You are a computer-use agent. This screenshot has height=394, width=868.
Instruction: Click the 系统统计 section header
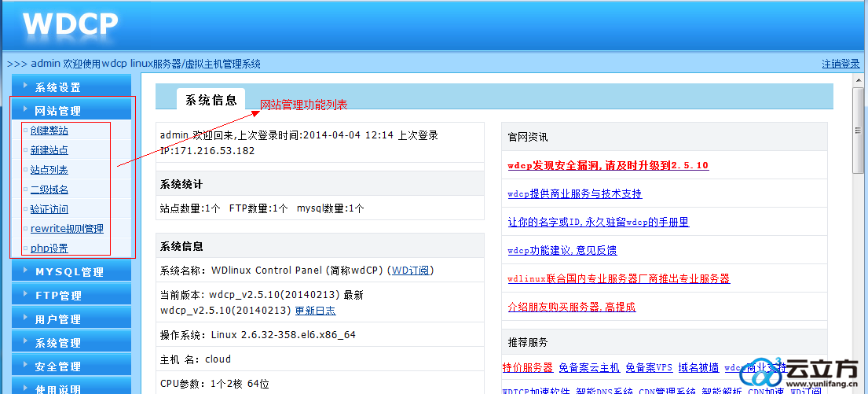coord(320,183)
